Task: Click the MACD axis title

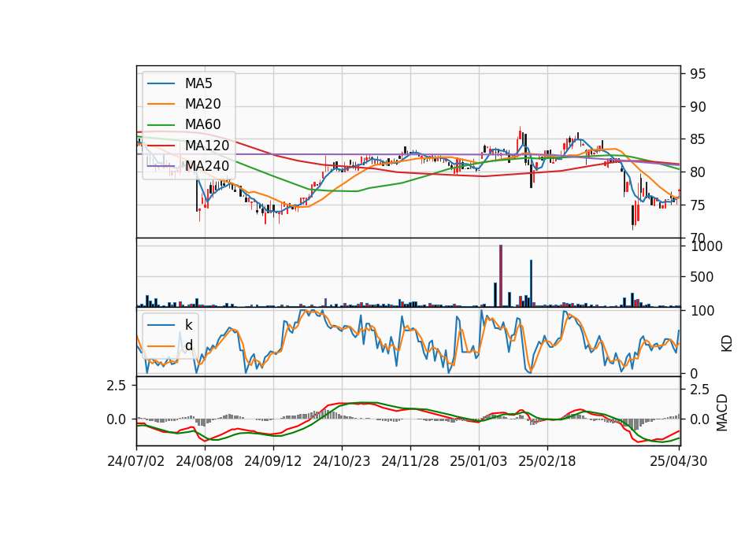Action: 722,412
